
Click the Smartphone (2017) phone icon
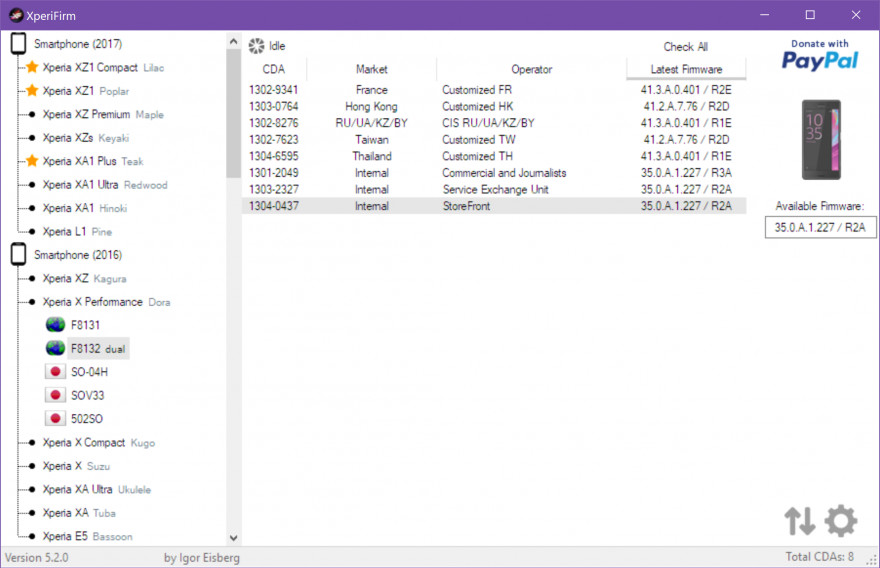18,43
